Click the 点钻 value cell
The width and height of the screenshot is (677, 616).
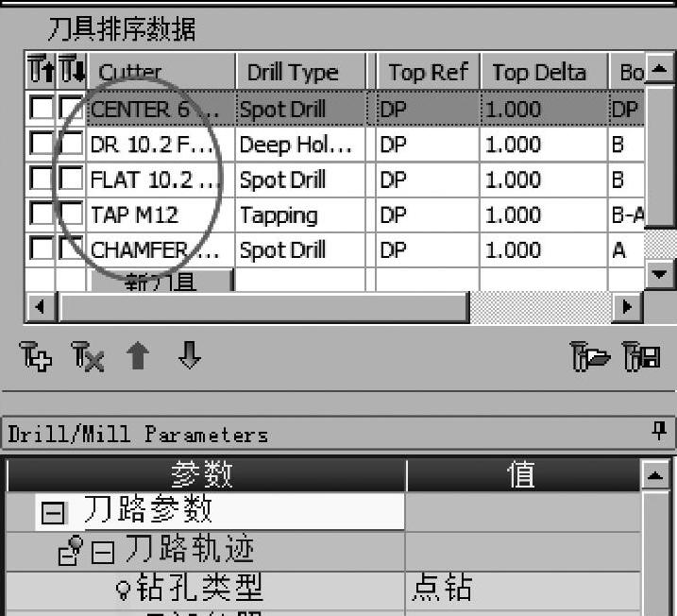click(x=523, y=590)
